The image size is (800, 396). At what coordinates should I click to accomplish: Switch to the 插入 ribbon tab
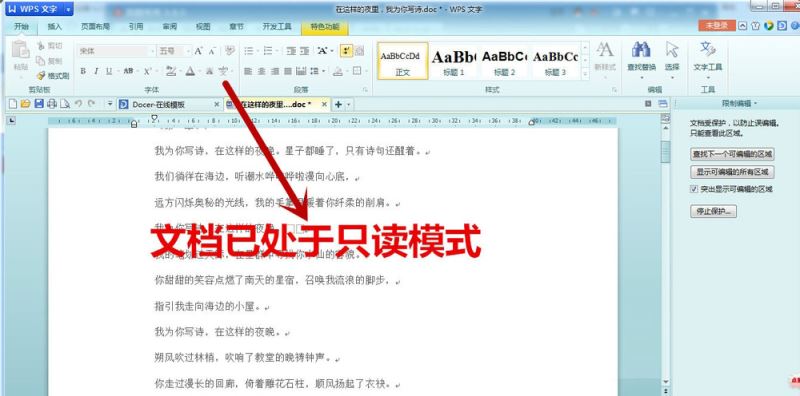55,27
